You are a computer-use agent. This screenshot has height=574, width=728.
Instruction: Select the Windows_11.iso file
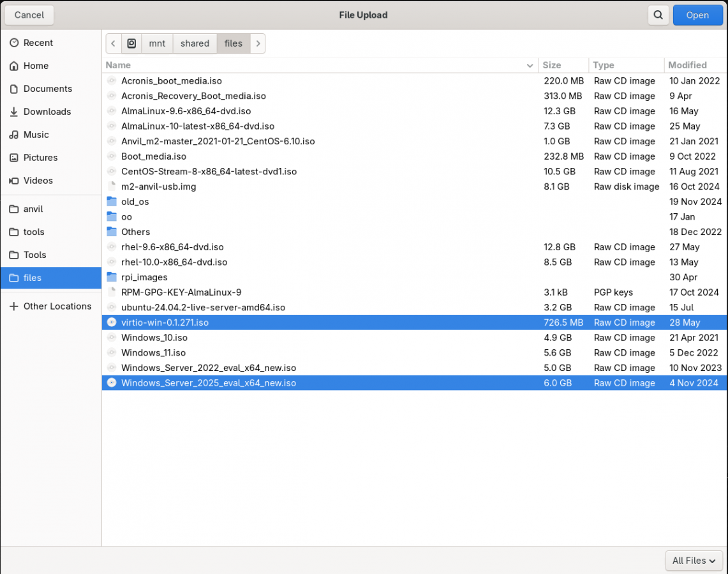point(154,353)
